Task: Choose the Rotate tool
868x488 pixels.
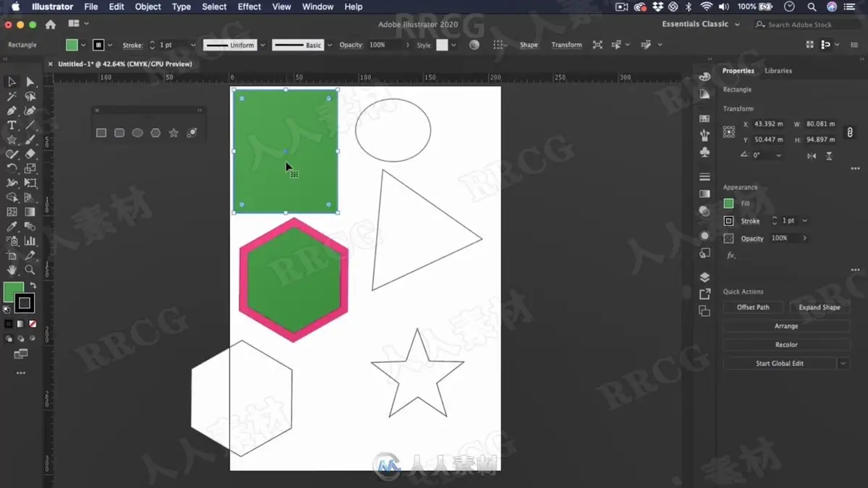Action: tap(12, 168)
